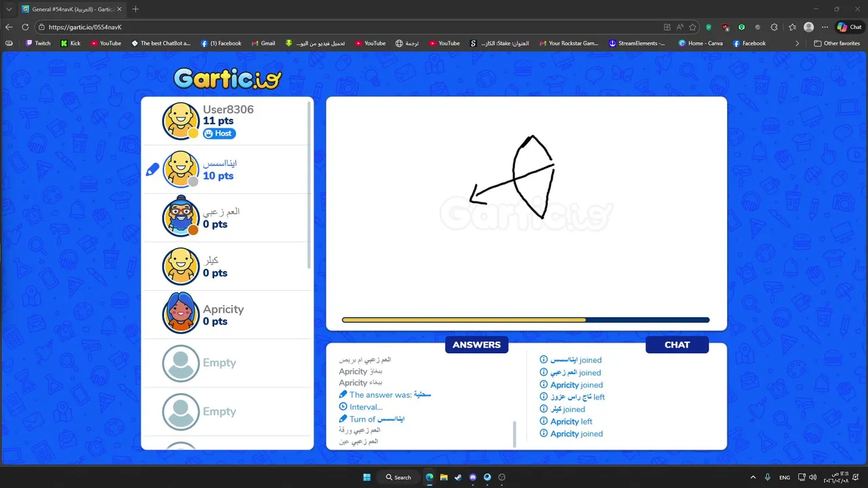This screenshot has width=868, height=488.
Task: Open Copilot Chat button
Action: [850, 27]
